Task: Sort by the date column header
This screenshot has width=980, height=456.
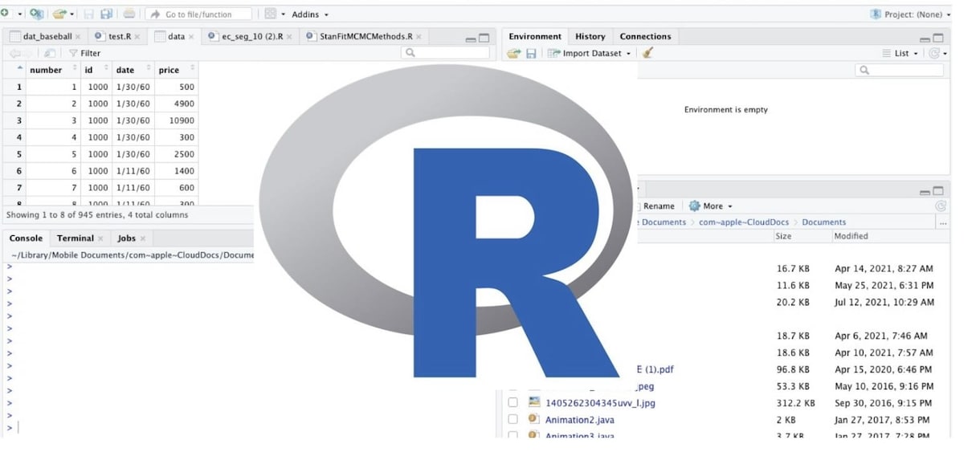Action: coord(132,70)
